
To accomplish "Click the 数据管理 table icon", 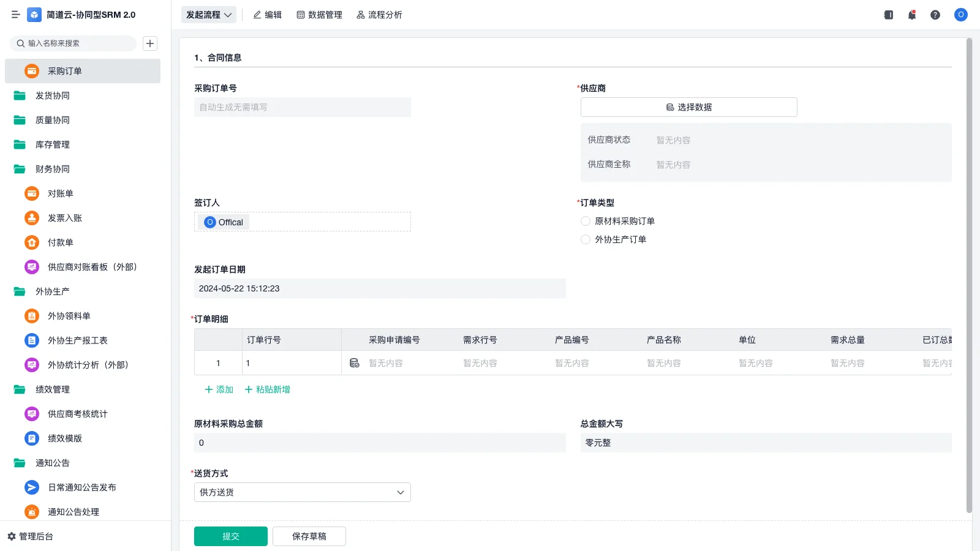I will (x=301, y=15).
